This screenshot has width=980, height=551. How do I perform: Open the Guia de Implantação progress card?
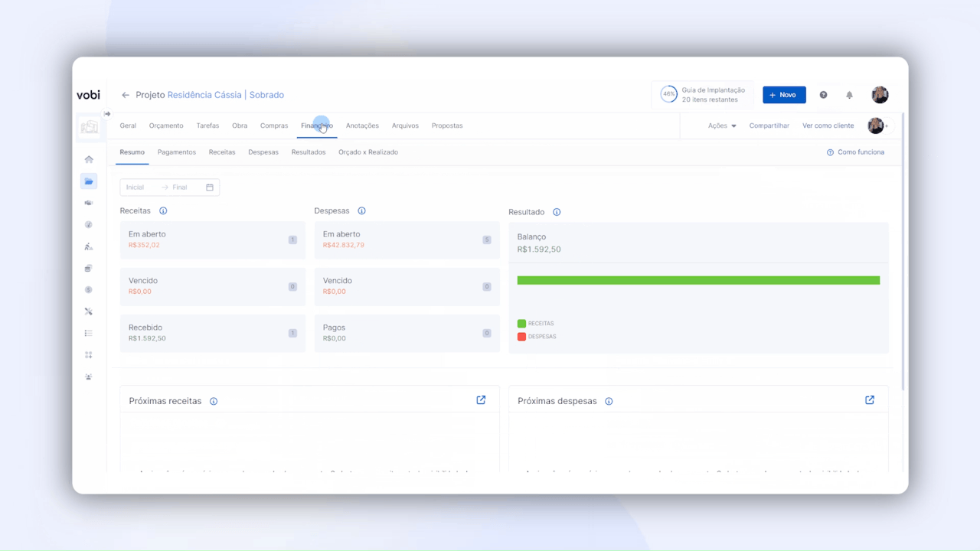[703, 95]
